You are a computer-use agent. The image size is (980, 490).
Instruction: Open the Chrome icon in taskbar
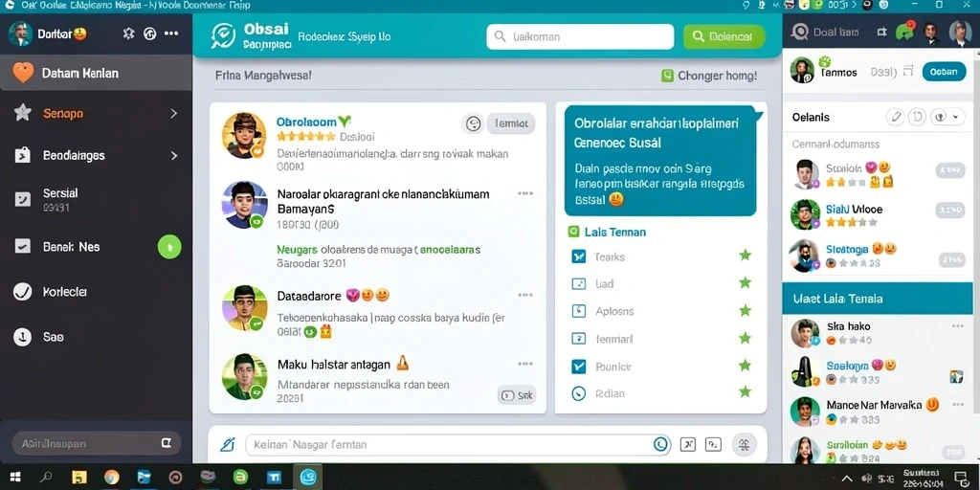(x=112, y=478)
